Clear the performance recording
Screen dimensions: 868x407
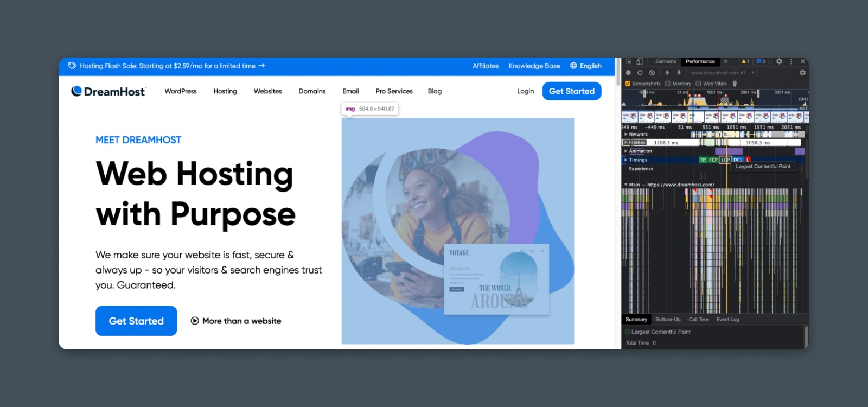point(652,73)
